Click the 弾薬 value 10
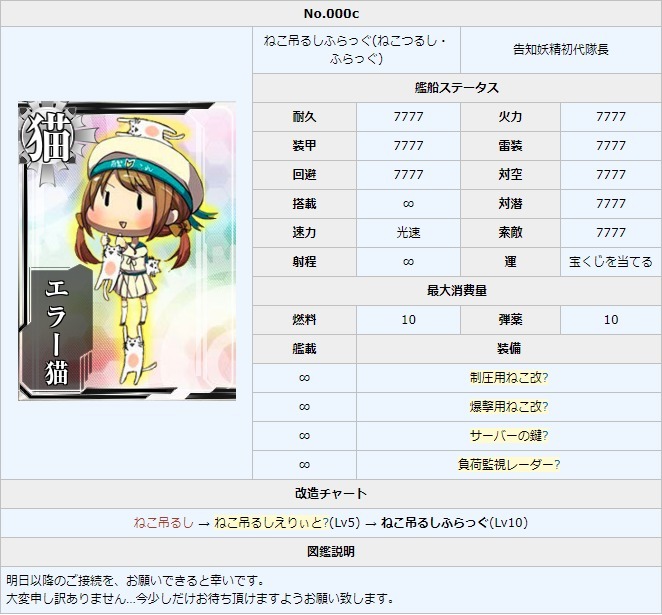Screen dimensions: 662x615 click(610, 320)
